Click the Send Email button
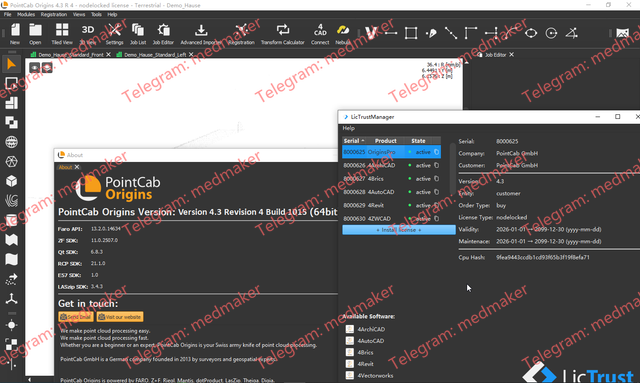This screenshot has height=383, width=640. point(76,317)
